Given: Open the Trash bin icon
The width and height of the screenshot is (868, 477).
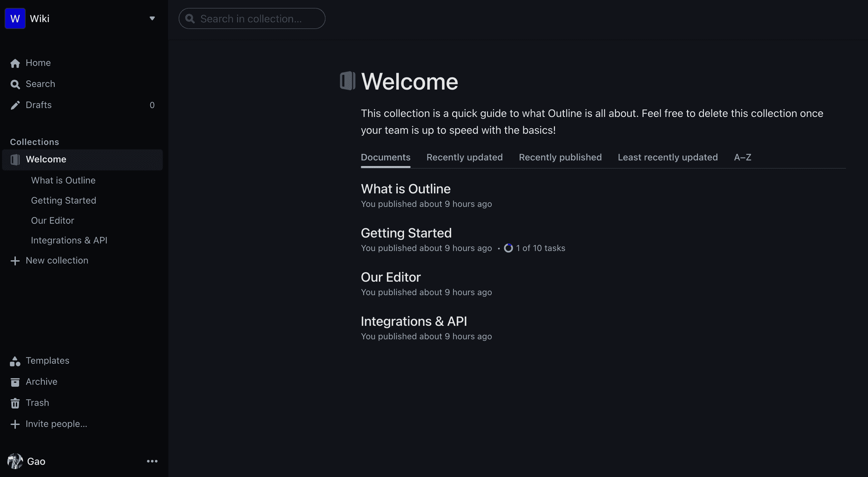Looking at the screenshot, I should tap(15, 403).
